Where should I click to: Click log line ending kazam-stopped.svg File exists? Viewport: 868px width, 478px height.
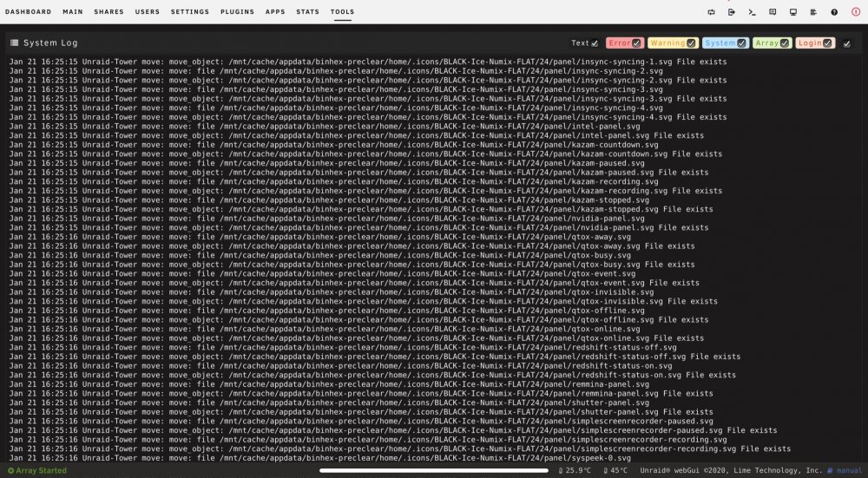[361, 209]
